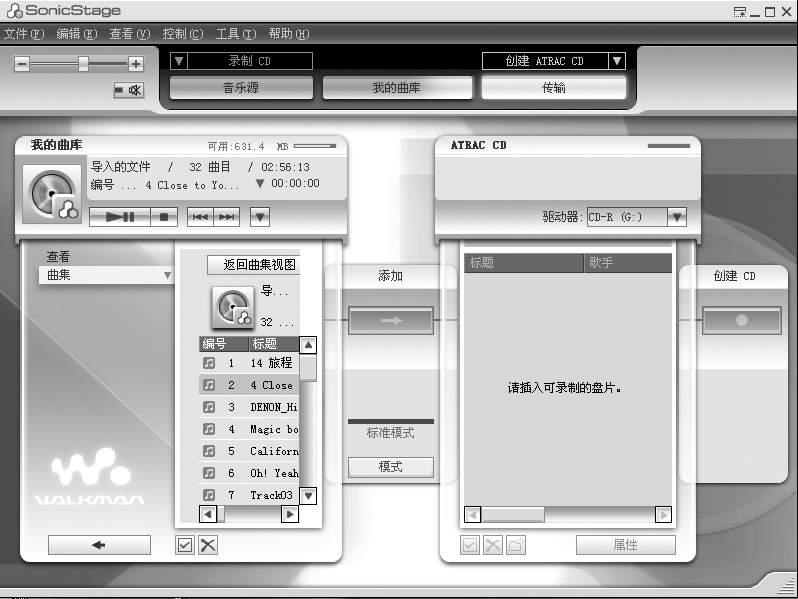Click 返回曲集视图 button
The height and width of the screenshot is (599, 798).
coord(253,265)
